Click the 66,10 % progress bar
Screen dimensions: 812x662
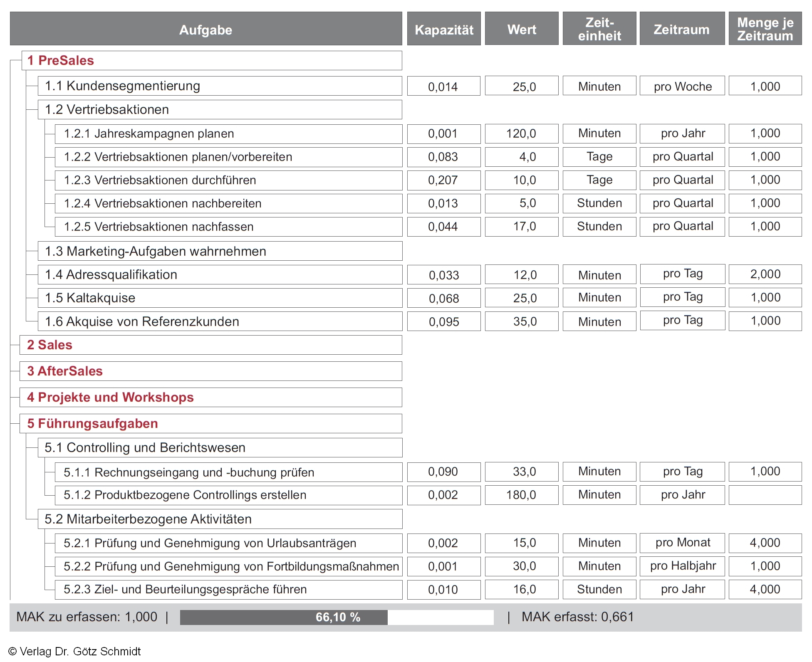point(337,617)
